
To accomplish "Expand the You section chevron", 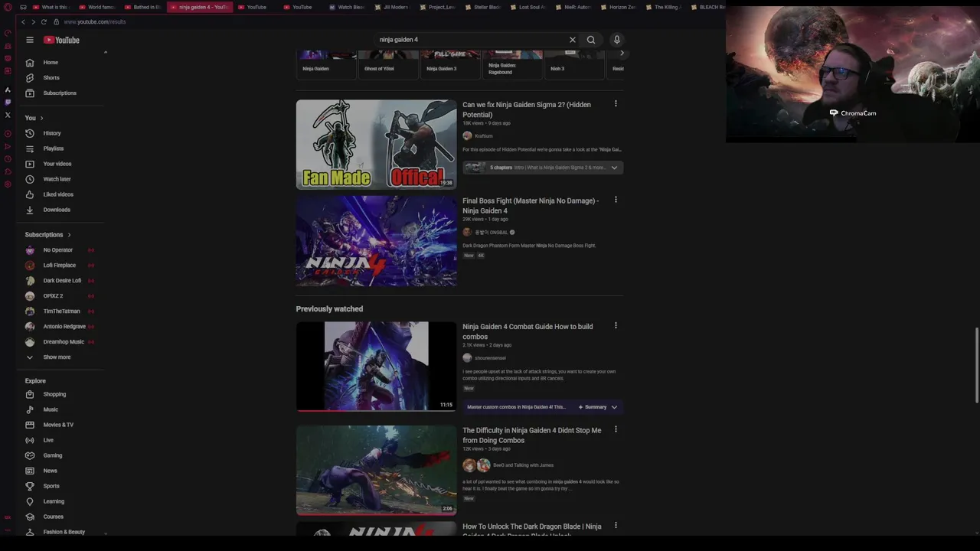I will coord(41,118).
